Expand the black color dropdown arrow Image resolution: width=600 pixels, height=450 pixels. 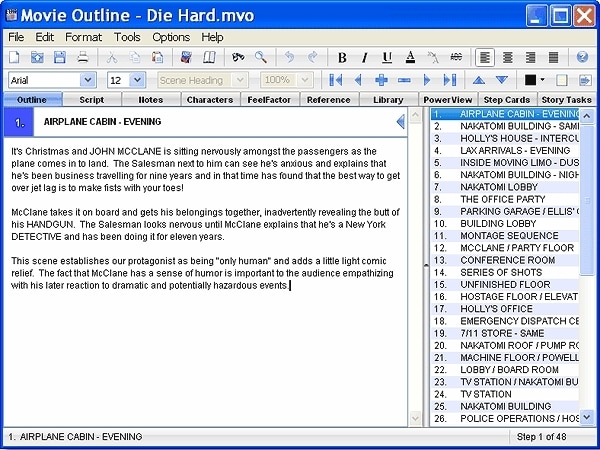click(542, 80)
